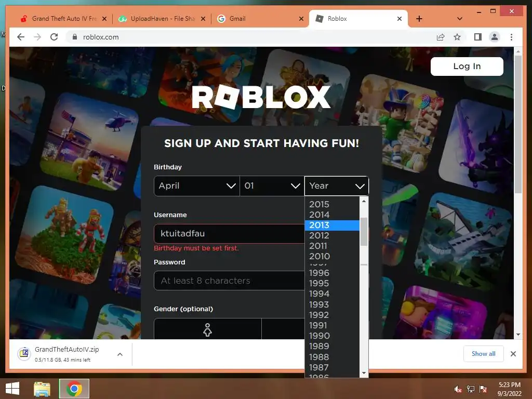Click the page vertical scrollbar thumb
This screenshot has width=532, height=399.
click(x=518, y=124)
